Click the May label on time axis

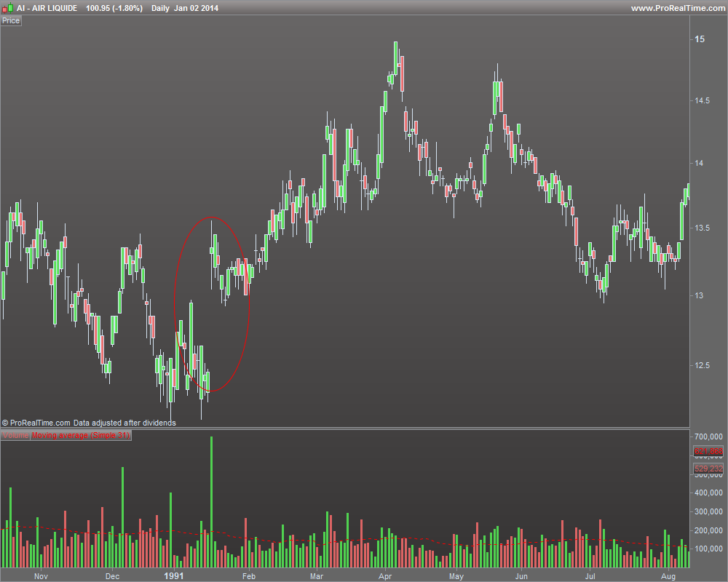tap(456, 576)
